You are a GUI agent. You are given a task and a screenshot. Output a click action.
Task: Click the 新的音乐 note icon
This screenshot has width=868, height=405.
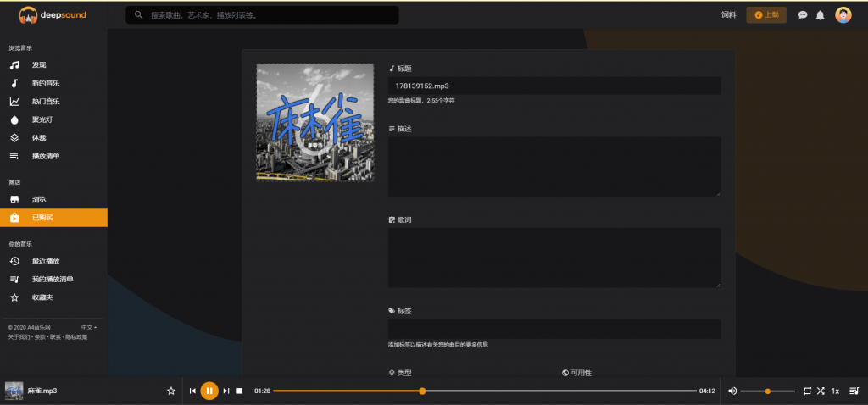[15, 83]
